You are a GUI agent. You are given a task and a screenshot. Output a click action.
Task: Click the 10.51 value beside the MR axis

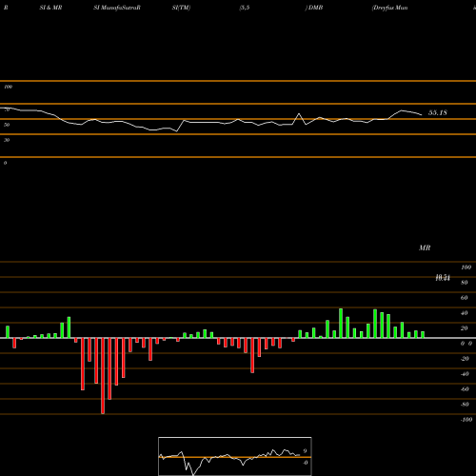(443, 278)
